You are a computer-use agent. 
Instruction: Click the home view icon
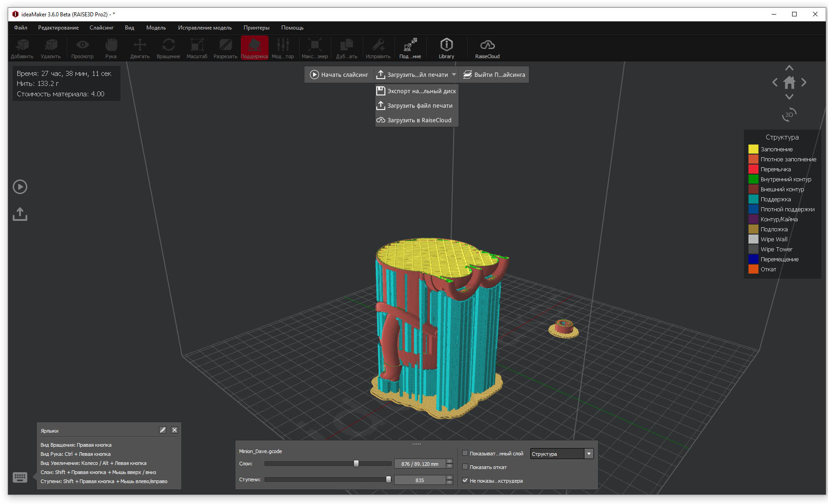(789, 82)
